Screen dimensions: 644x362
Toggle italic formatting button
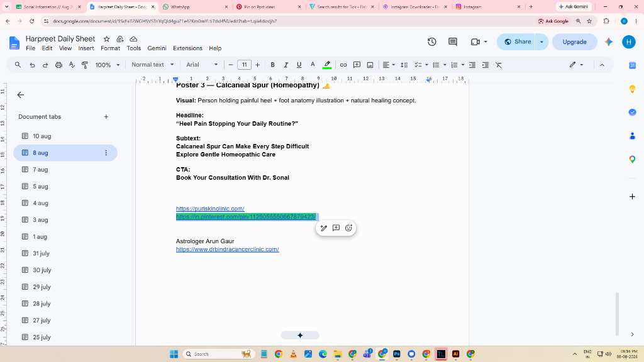[x=286, y=65]
